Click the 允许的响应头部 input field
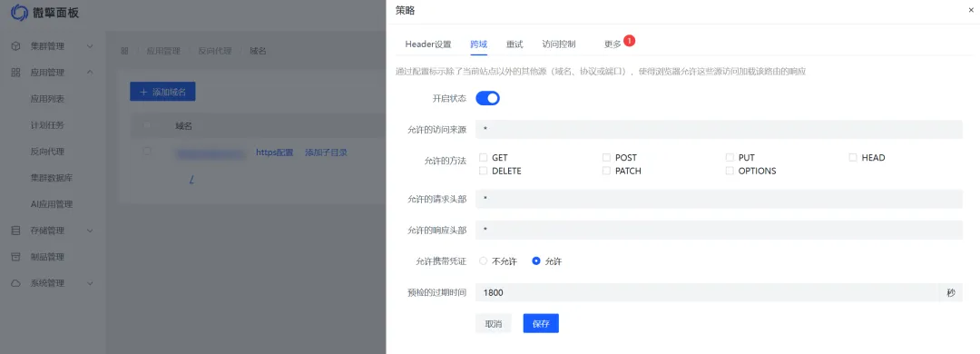980x354 pixels. click(719, 231)
